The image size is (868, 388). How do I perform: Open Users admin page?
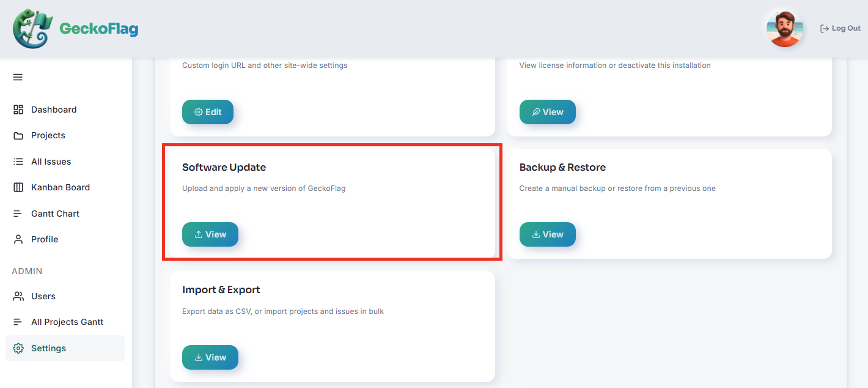coord(65,296)
